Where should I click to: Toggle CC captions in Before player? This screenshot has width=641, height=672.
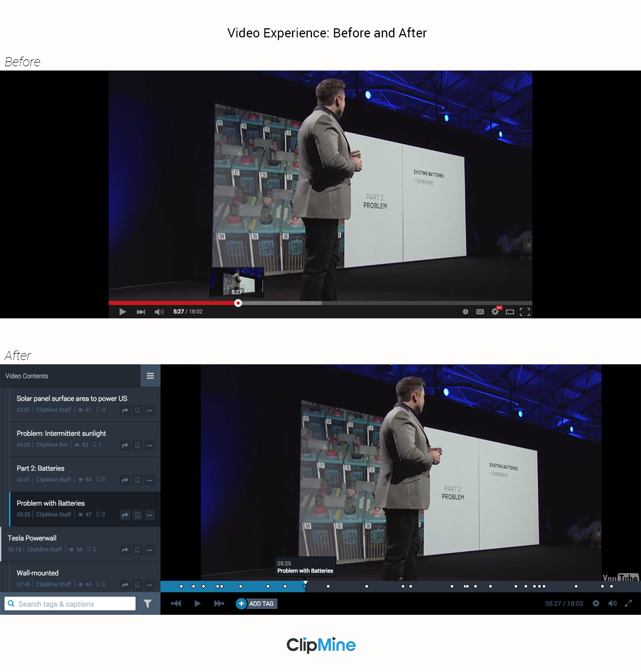pyautogui.click(x=480, y=311)
